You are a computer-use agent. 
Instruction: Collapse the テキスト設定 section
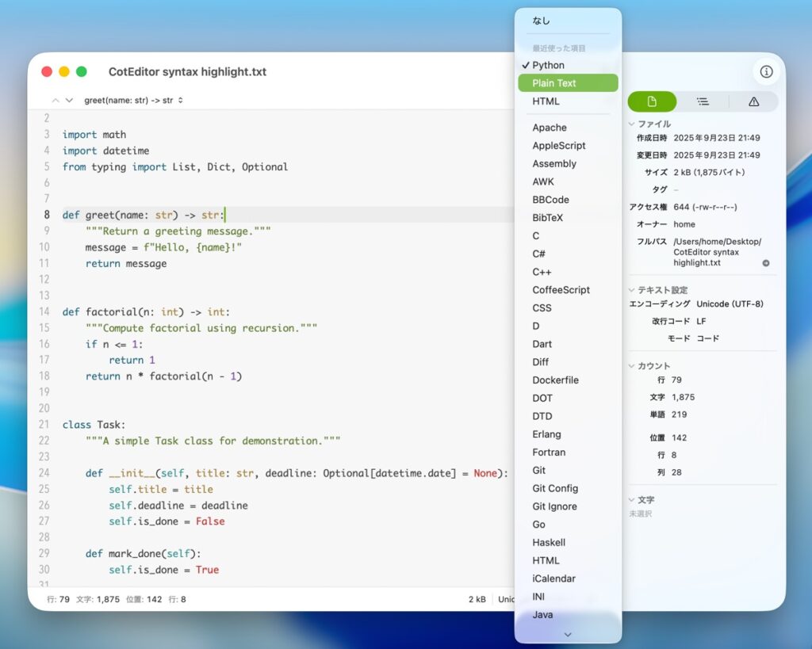coord(632,290)
